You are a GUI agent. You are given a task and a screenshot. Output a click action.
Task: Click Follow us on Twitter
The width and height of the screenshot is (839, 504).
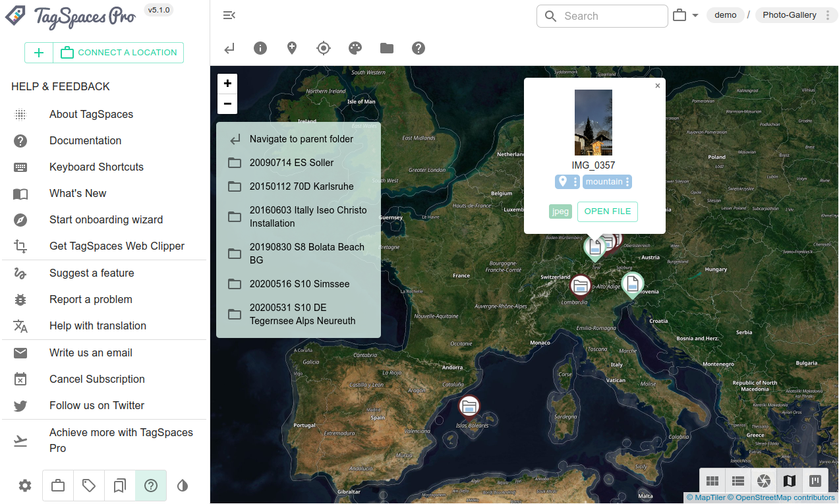click(105, 406)
